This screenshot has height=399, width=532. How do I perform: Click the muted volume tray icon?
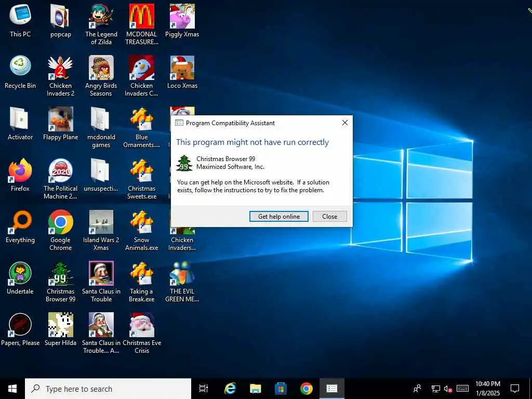(x=448, y=389)
